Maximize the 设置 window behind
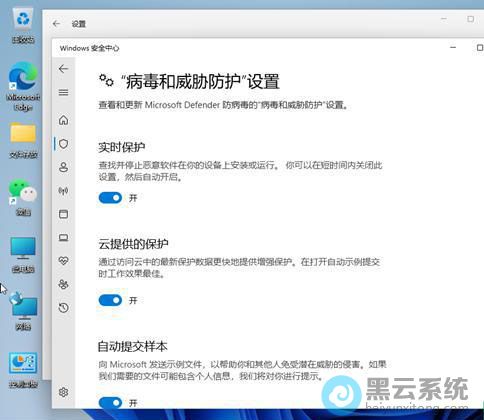The height and width of the screenshot is (420, 484). coord(470,19)
